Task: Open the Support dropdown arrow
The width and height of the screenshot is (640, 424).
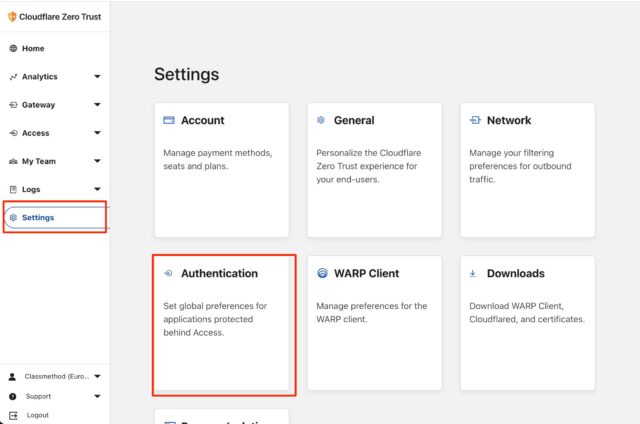Action: point(97,396)
